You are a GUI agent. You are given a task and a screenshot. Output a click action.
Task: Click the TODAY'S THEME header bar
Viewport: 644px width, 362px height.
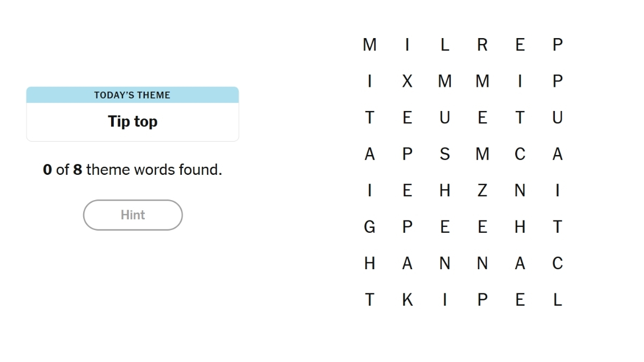pos(133,95)
